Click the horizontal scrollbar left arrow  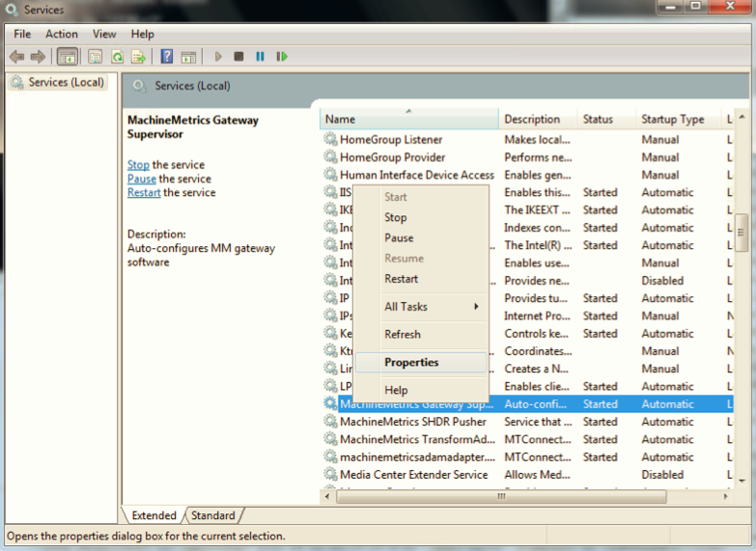[x=328, y=496]
